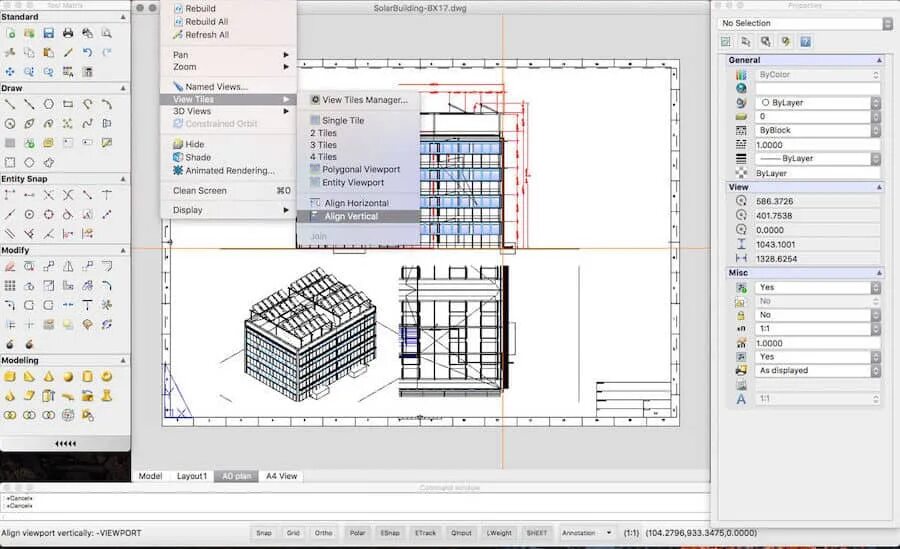Select the Sphere tool in Modeling
Viewport: 900px width, 549px height.
(68, 377)
